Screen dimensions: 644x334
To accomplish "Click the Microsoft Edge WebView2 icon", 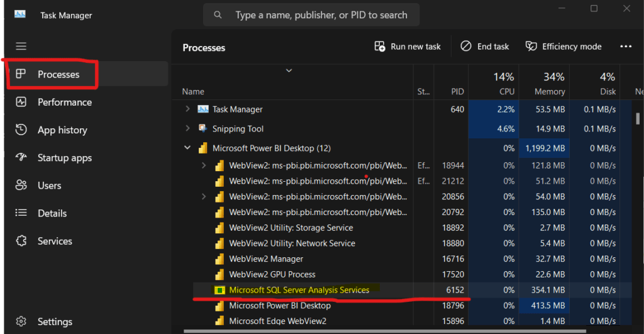I will [219, 321].
